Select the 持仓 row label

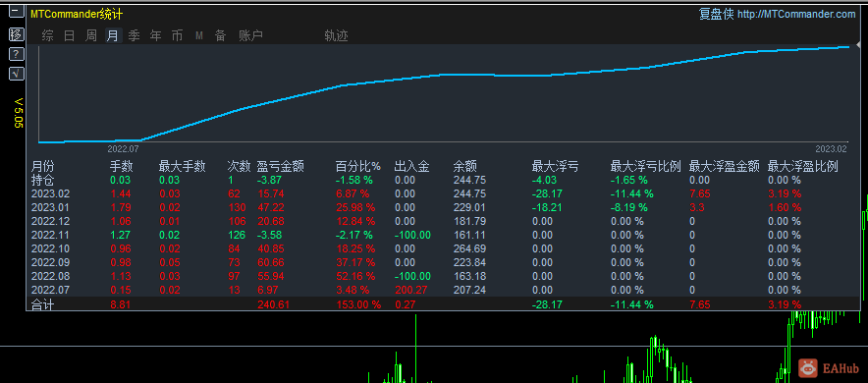43,180
